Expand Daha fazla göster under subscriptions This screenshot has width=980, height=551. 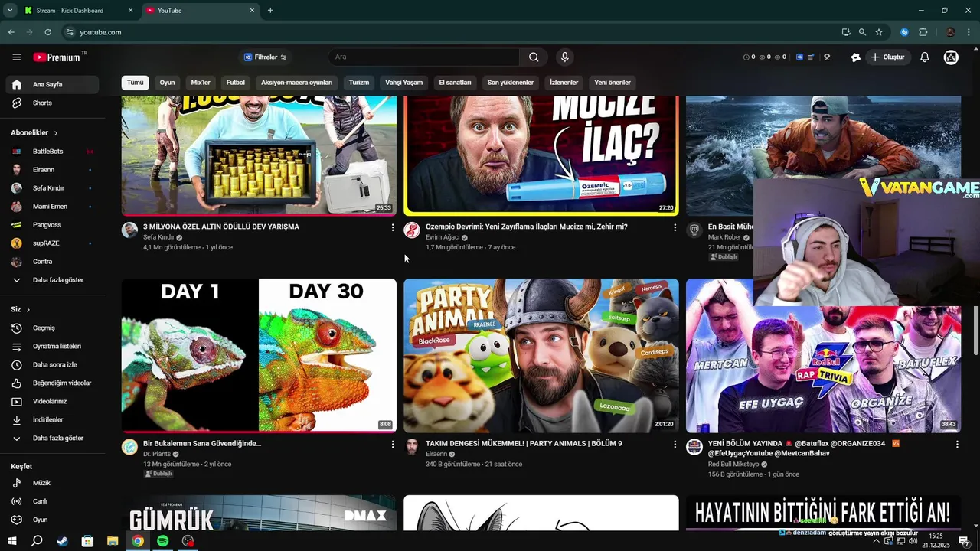tap(54, 280)
